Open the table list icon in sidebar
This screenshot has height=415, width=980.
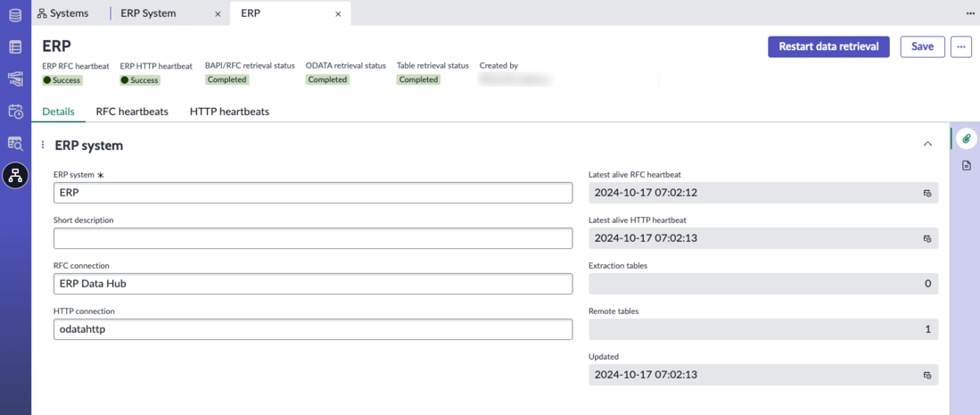16,47
